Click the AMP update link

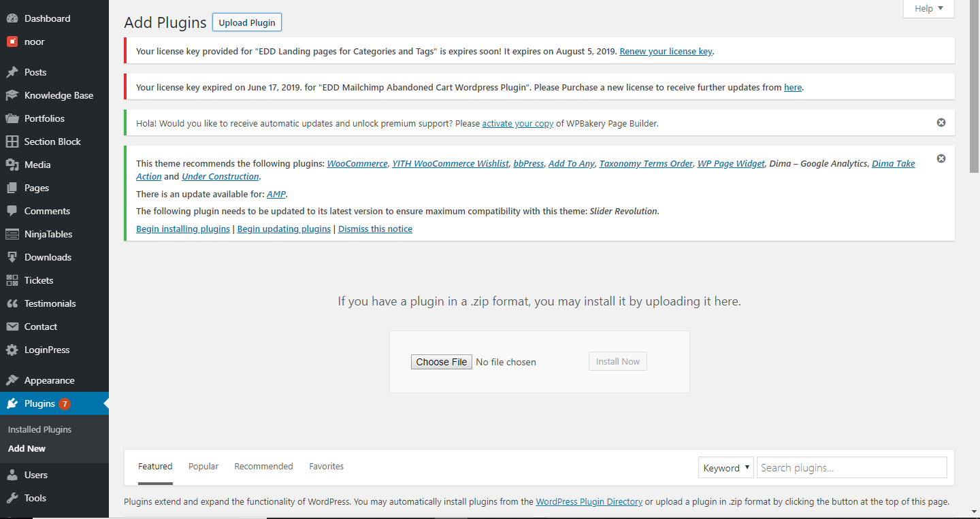pos(276,194)
